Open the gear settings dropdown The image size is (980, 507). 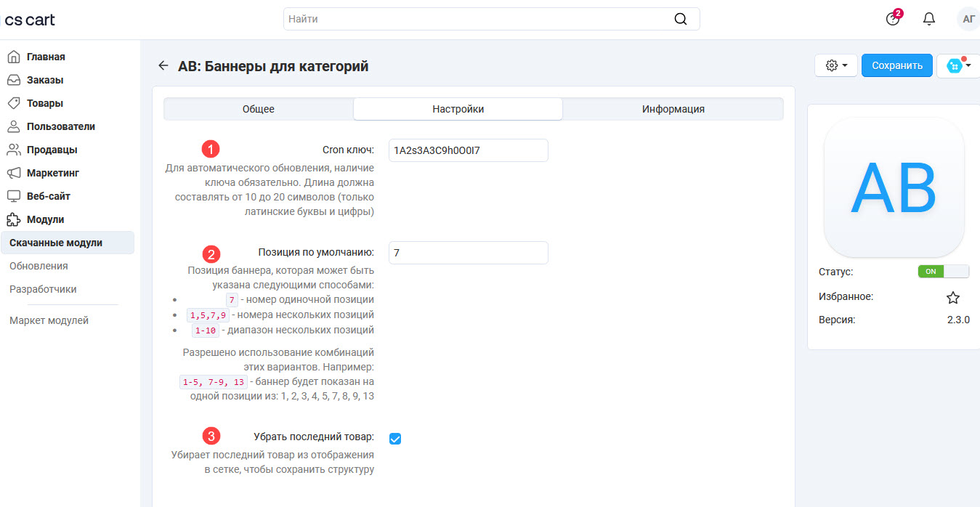pyautogui.click(x=835, y=65)
